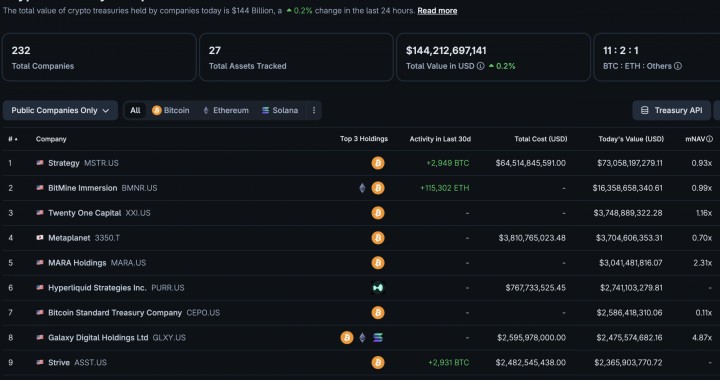Click Bitcoin icon in Bitcoin Standard Treasury row
Viewport: 720px width, 380px height.
(x=377, y=313)
